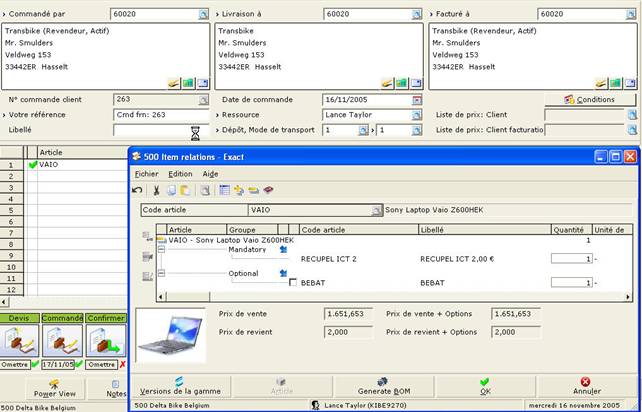Open the Edition menu
Viewport: 642px width, 412px height.
pos(180,174)
